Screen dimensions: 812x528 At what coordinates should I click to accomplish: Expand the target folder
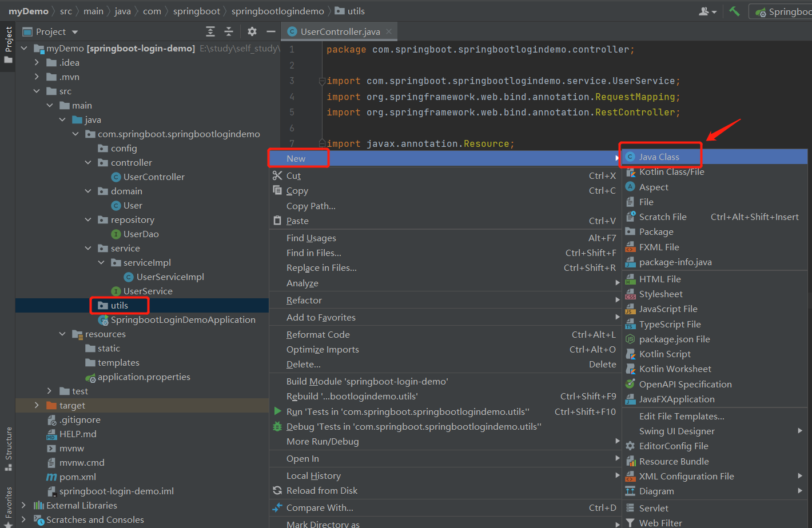(37, 405)
